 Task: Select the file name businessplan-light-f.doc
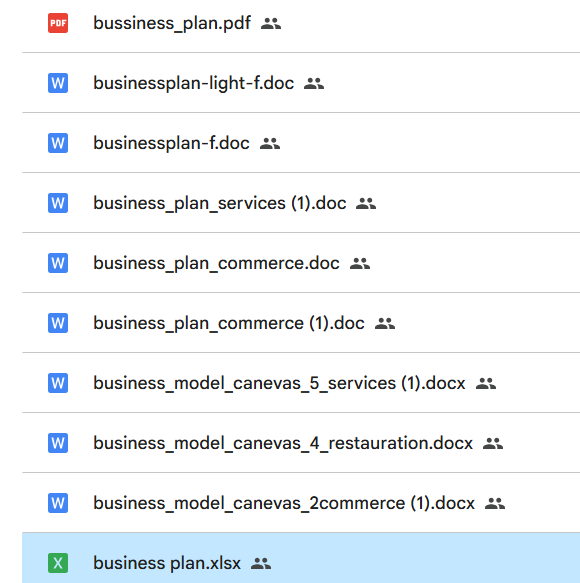(193, 83)
